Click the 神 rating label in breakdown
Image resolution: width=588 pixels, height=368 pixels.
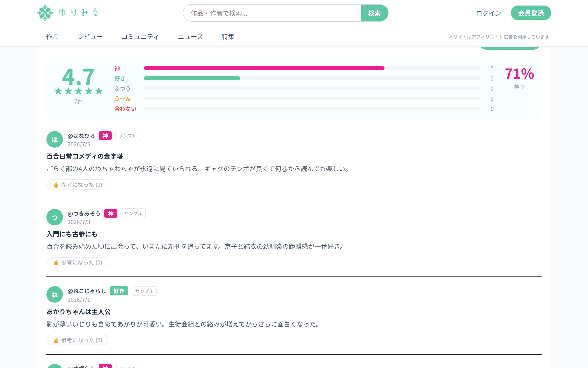click(117, 68)
